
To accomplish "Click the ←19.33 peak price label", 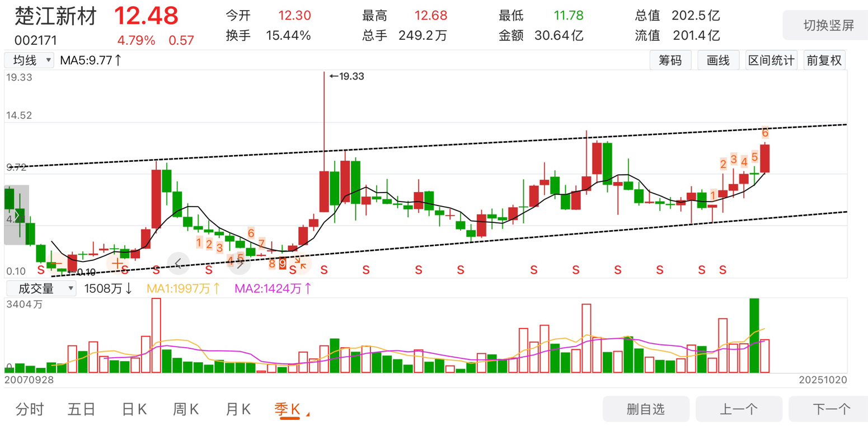I will coord(346,77).
